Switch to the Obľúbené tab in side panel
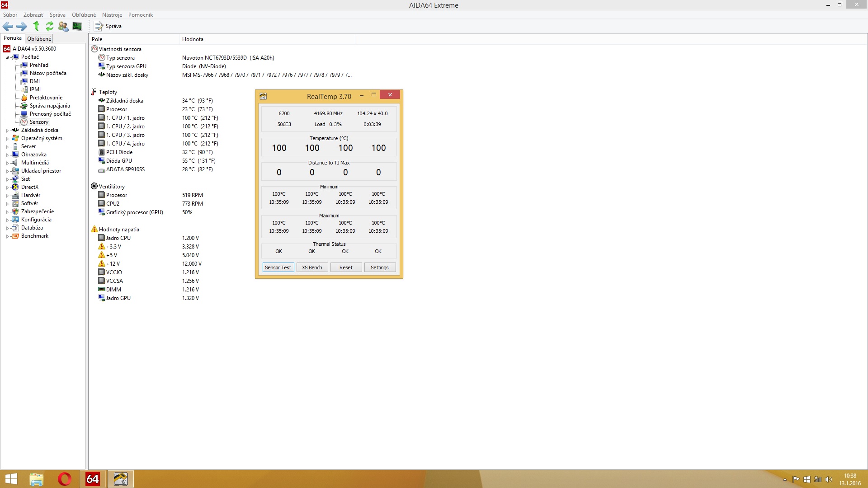The image size is (868, 488). pyautogui.click(x=39, y=39)
